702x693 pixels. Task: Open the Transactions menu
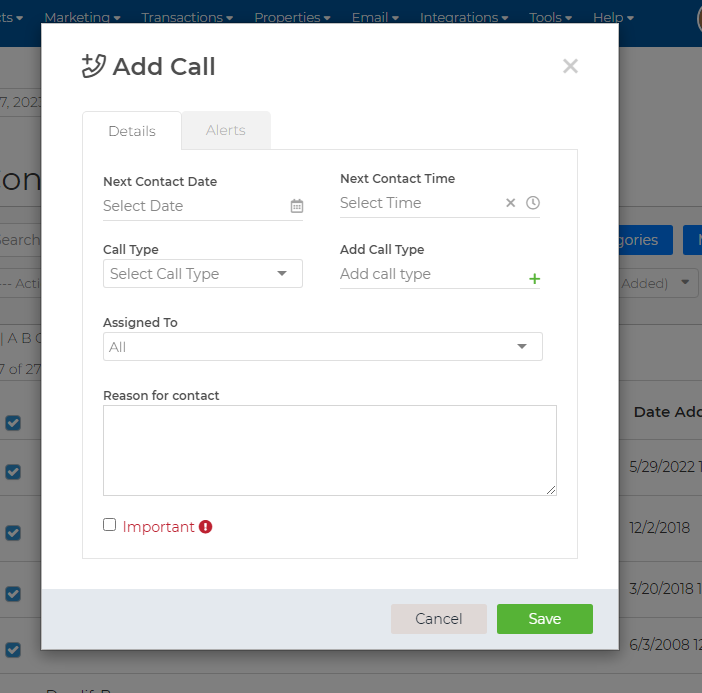pos(187,17)
